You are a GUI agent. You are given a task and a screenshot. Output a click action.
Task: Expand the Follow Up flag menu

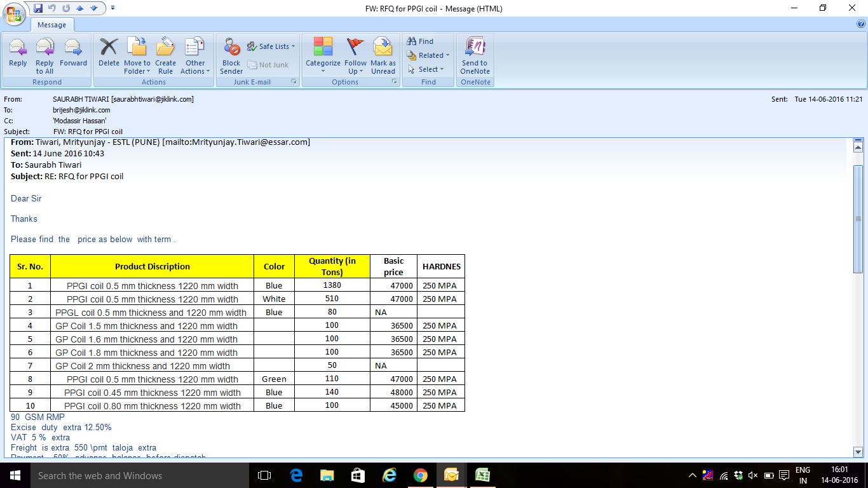(x=355, y=67)
